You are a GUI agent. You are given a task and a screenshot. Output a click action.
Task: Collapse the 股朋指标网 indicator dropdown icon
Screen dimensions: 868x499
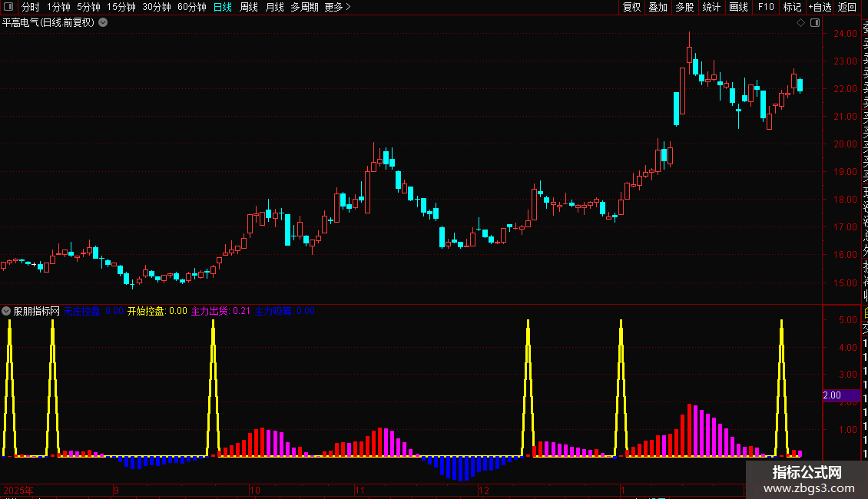tap(6, 311)
